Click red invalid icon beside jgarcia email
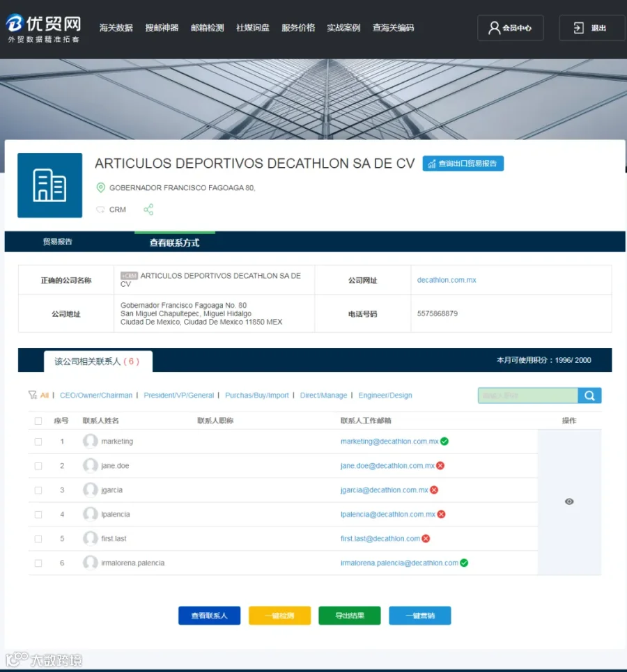 pos(434,490)
